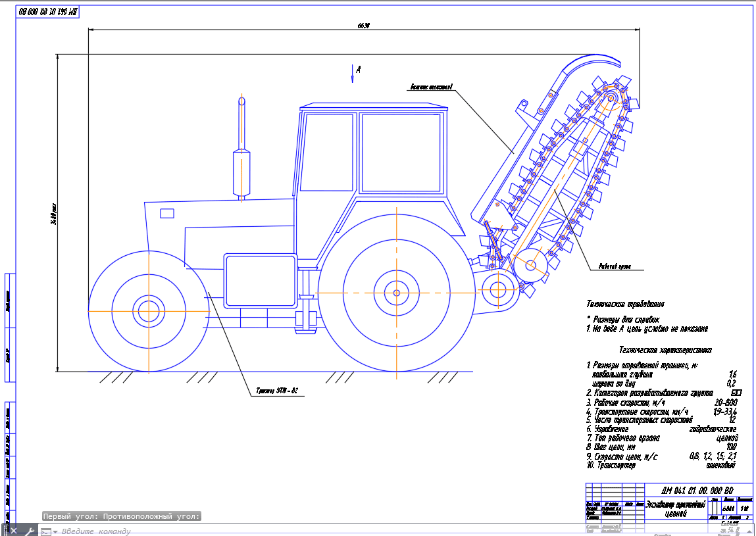Open command line customization wrench
The image size is (756, 536).
click(29, 531)
